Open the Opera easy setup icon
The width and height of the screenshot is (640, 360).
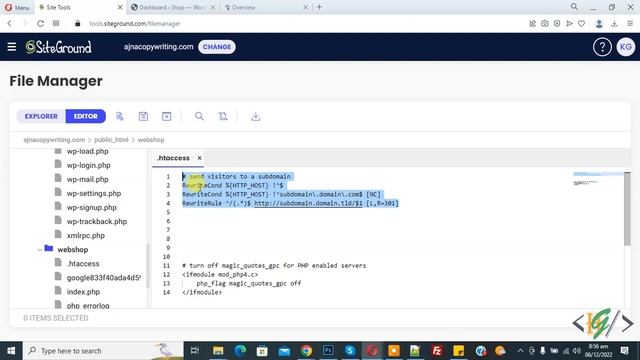630,24
